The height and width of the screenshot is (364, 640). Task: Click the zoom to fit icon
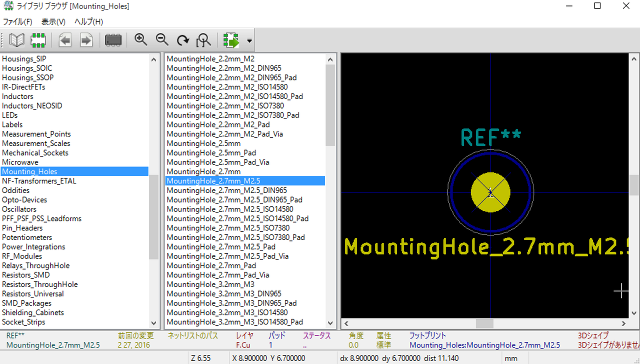[x=203, y=40]
